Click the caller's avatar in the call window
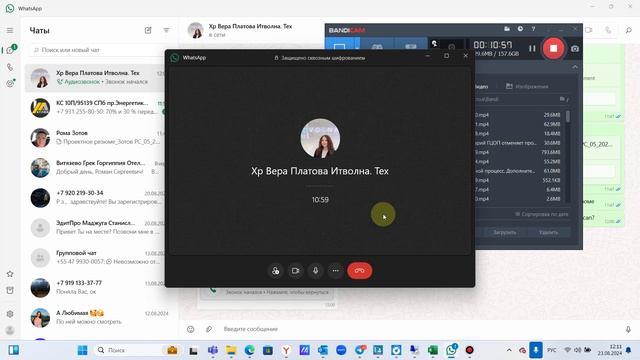 click(320, 138)
